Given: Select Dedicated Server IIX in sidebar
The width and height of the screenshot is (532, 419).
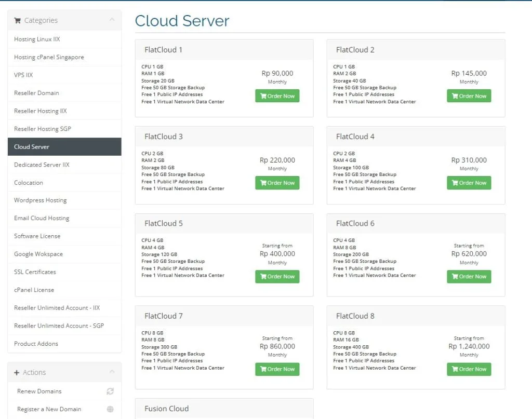Looking at the screenshot, I should (x=42, y=165).
